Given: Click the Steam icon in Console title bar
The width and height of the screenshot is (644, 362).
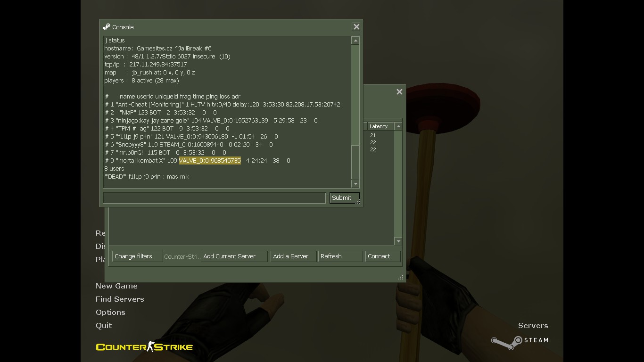Looking at the screenshot, I should coord(106,27).
